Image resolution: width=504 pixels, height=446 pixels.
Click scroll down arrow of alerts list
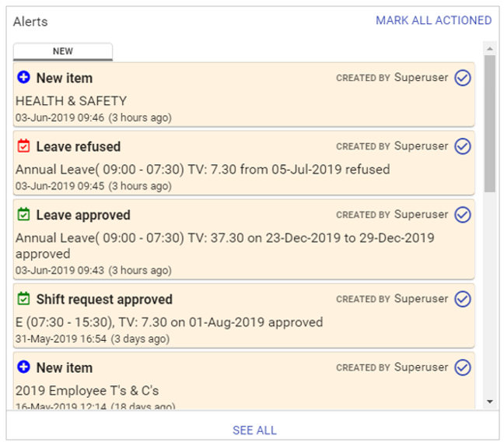489,402
